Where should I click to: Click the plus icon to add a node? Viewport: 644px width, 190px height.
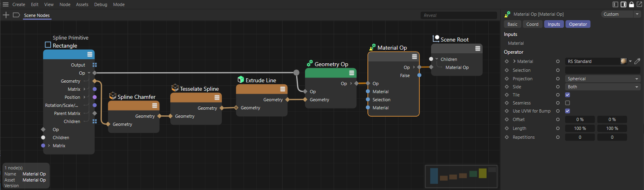coord(6,15)
